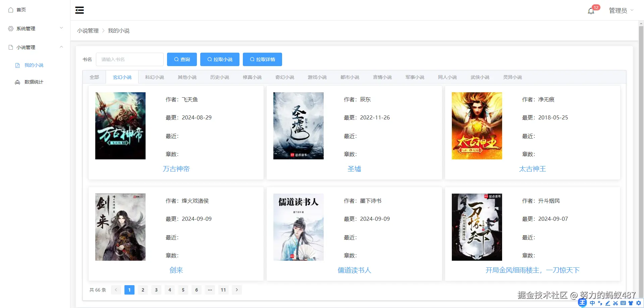The height and width of the screenshot is (308, 644).
Task: Go to the previous page using the left arrow
Action: [116, 290]
